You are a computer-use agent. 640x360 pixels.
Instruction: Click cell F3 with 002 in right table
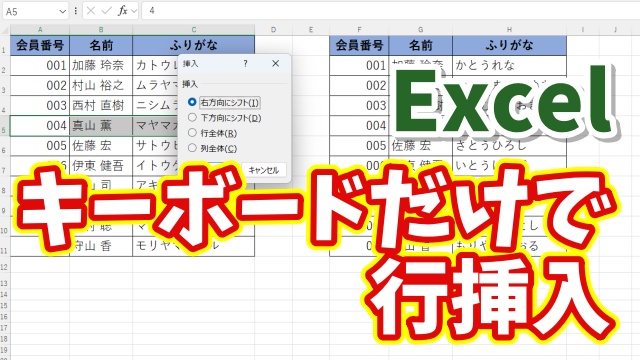(359, 85)
